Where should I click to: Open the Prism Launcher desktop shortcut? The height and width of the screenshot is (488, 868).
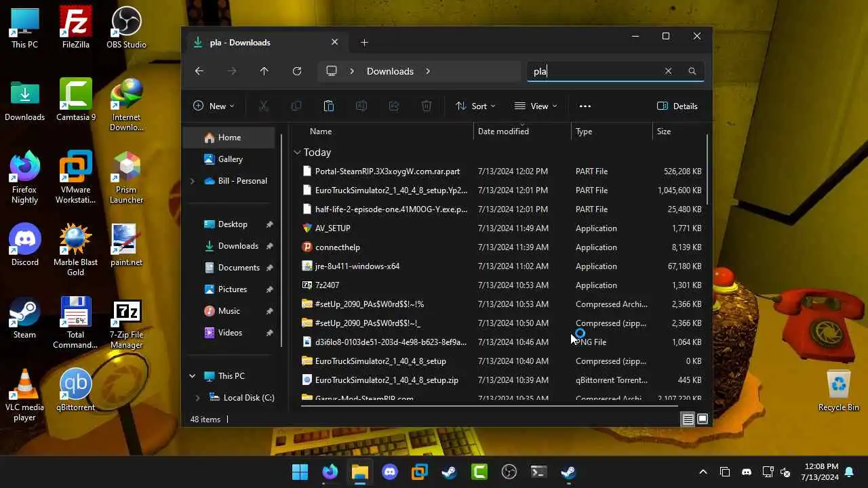[x=126, y=177]
